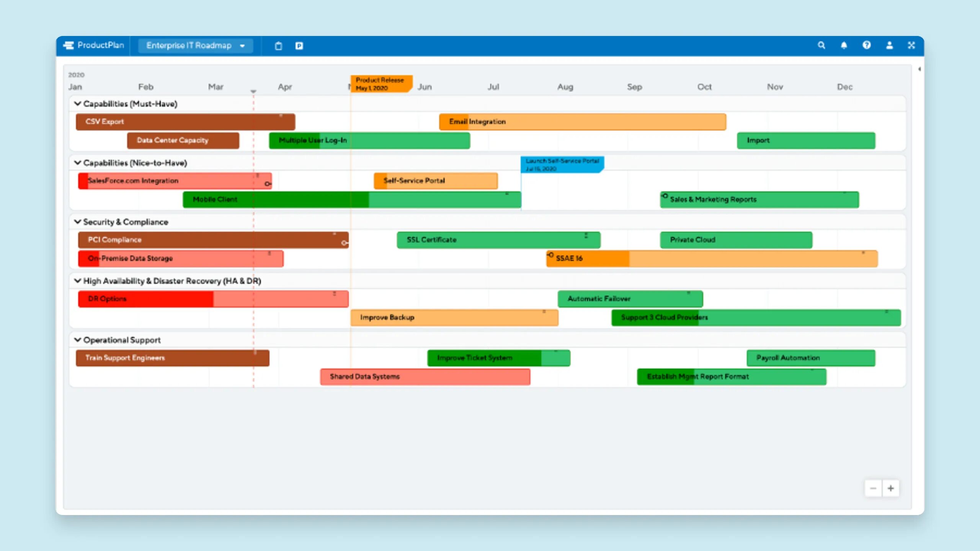Click the parking lot P icon
The width and height of the screenshot is (980, 551).
point(299,46)
